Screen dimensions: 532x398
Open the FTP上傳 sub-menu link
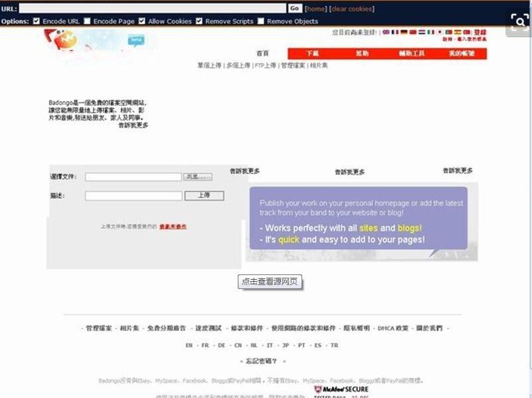click(265, 65)
